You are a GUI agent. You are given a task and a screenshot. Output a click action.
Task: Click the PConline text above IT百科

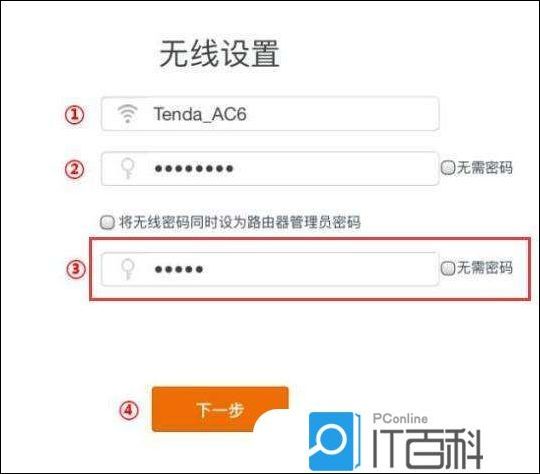[400, 419]
